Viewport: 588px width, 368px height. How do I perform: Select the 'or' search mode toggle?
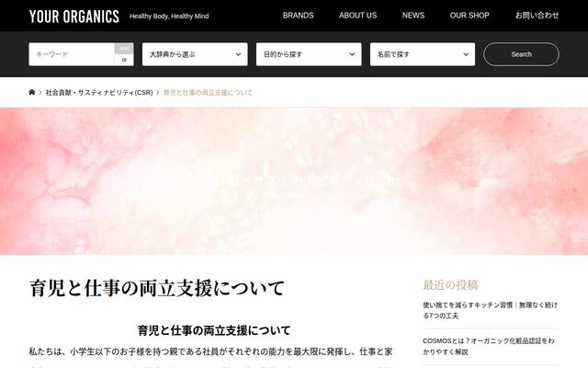(x=124, y=60)
